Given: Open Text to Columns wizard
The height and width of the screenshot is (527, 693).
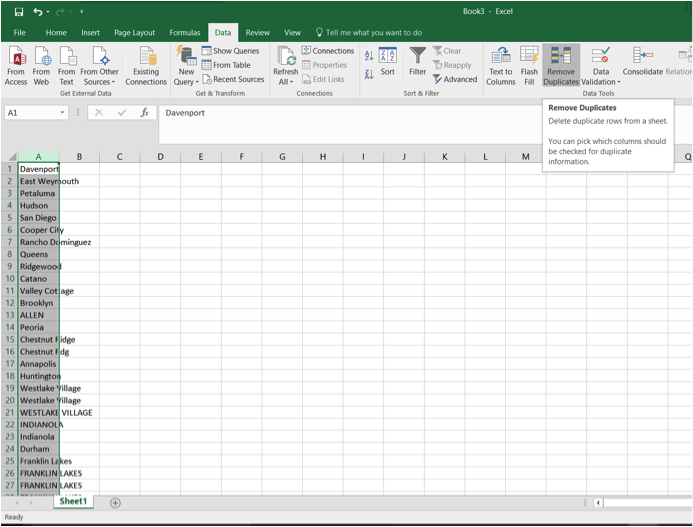Looking at the screenshot, I should coord(501,66).
